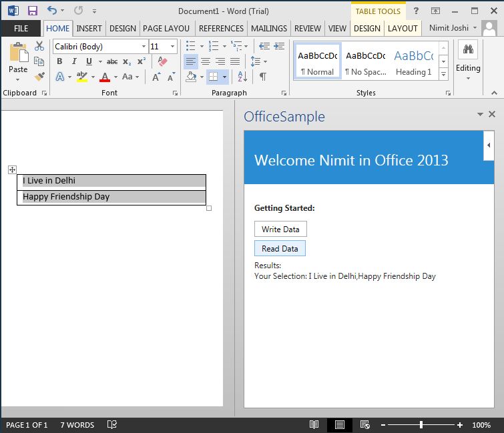Shrink font size with the smaller A
The width and height of the screenshot is (504, 433).
click(171, 77)
